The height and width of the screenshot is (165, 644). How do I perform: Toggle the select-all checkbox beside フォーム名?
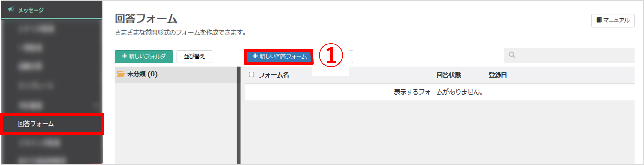pos(252,75)
